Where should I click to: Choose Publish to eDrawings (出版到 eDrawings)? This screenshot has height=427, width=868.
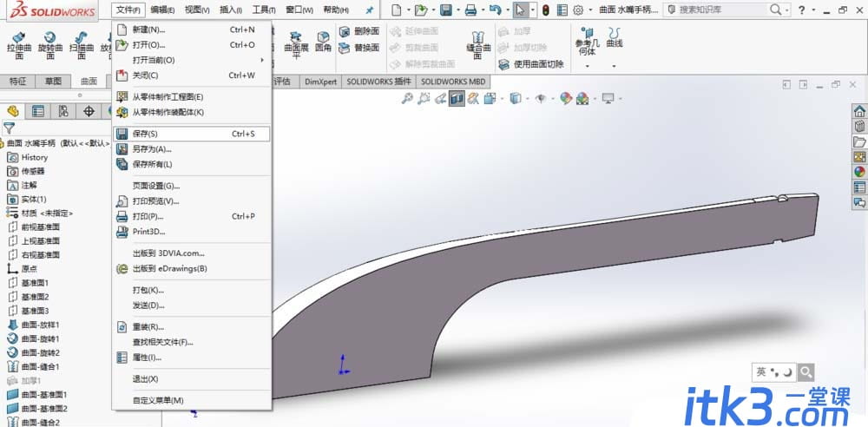tap(192, 268)
